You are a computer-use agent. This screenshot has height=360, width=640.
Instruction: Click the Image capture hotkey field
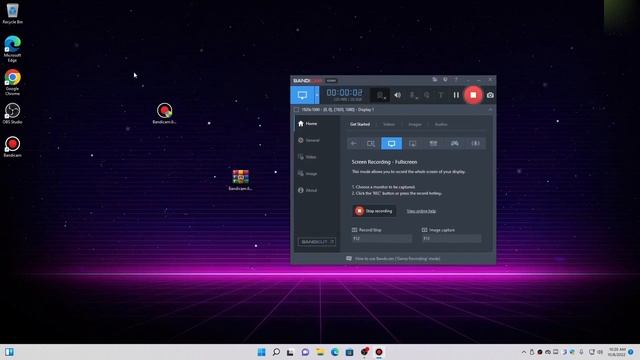[451, 238]
